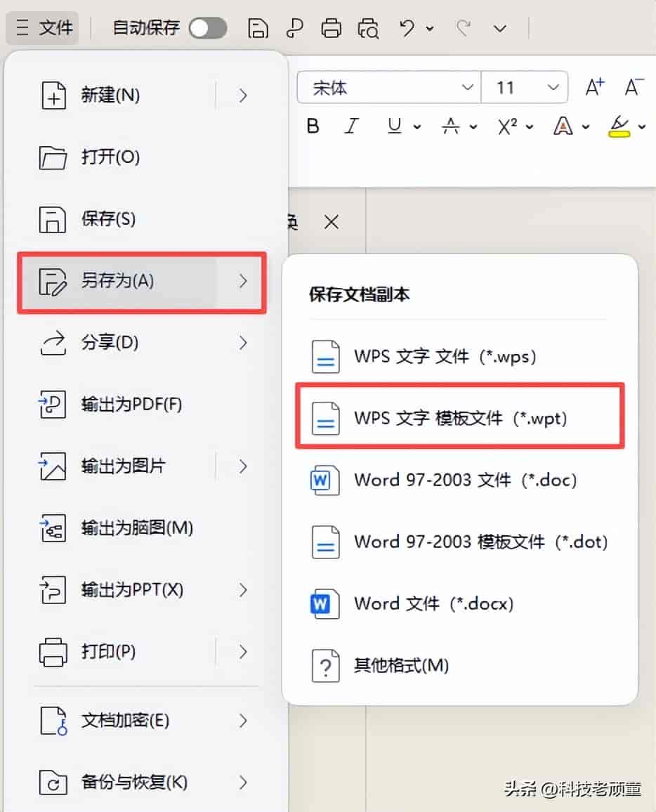Open 文档加密(E) menu entry

click(x=143, y=721)
